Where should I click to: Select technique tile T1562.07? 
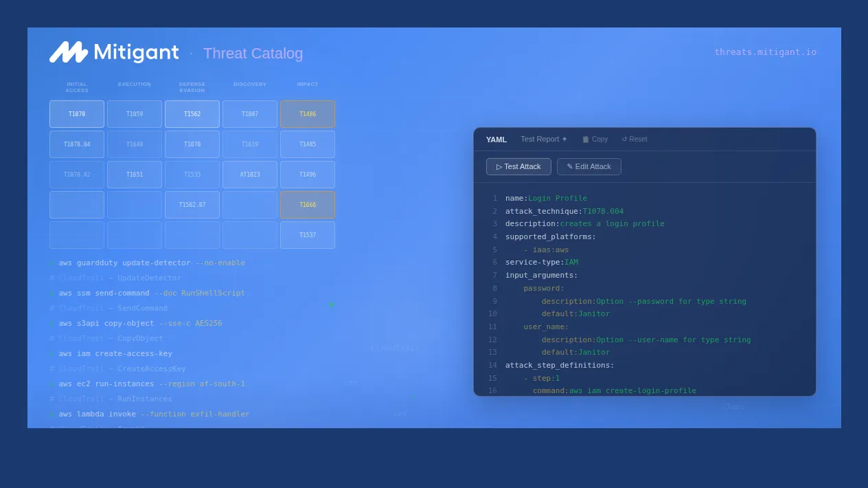192,205
